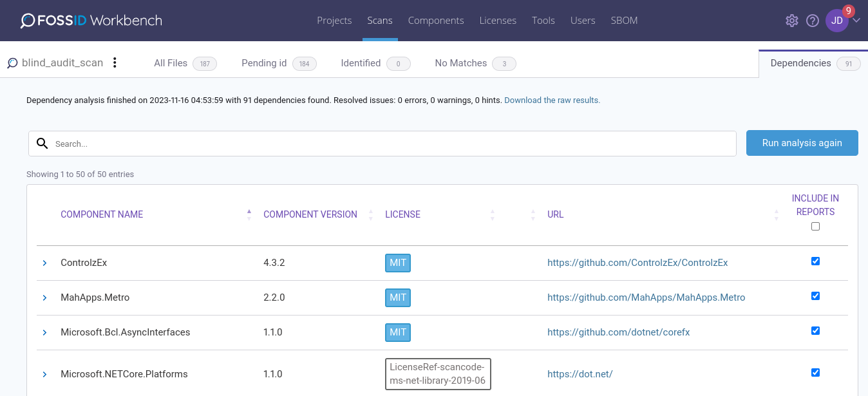Uncheck Include in Reports for MahApps.Metro
Viewport: 868px width, 396px height.
815,296
